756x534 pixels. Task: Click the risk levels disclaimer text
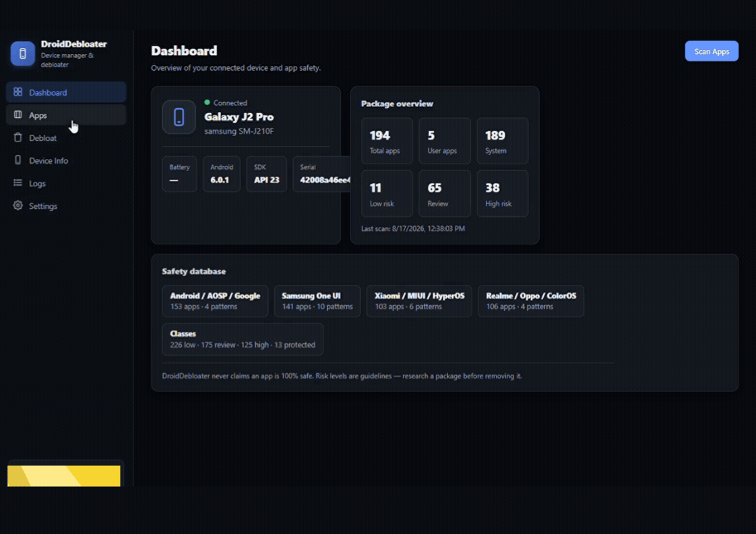click(x=342, y=376)
